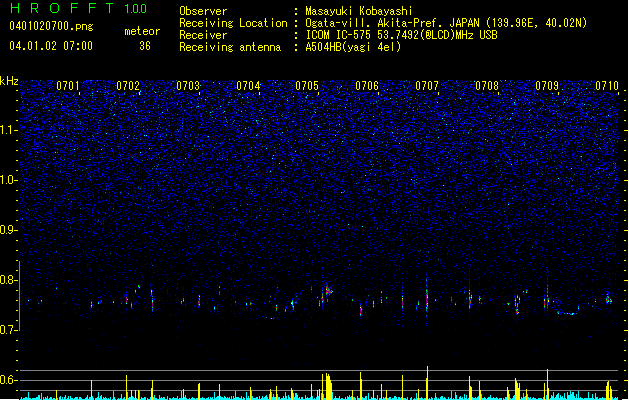Click the kHz axis unit label
629x400 pixels.
pyautogui.click(x=9, y=81)
